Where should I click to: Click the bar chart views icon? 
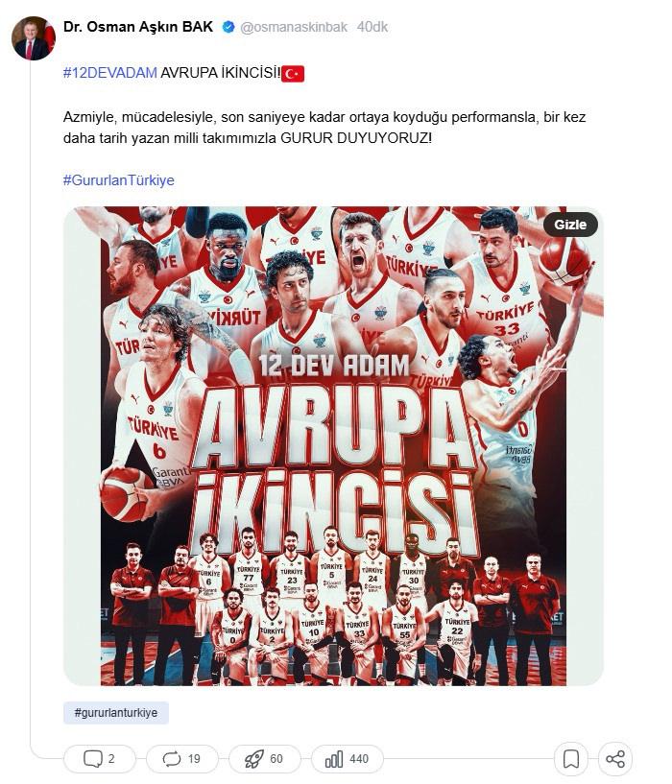tap(334, 759)
